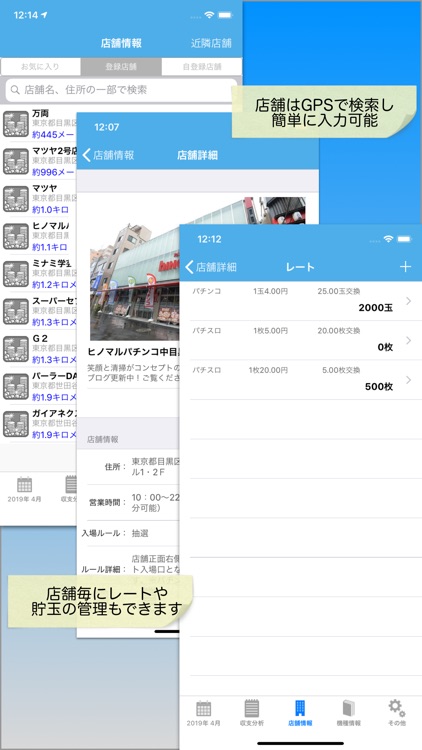The image size is (422, 750).
Task: Open store icon for マツヤ2号店
Action: point(16,161)
